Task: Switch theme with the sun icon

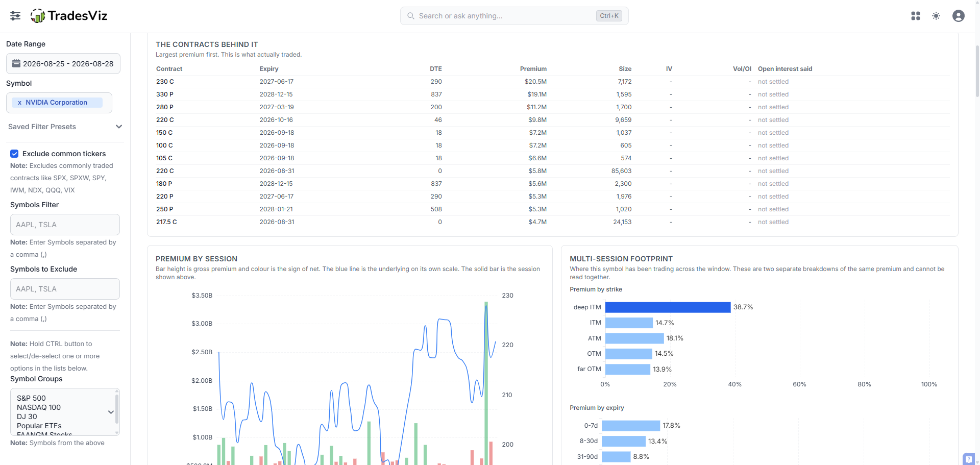Action: (936, 16)
